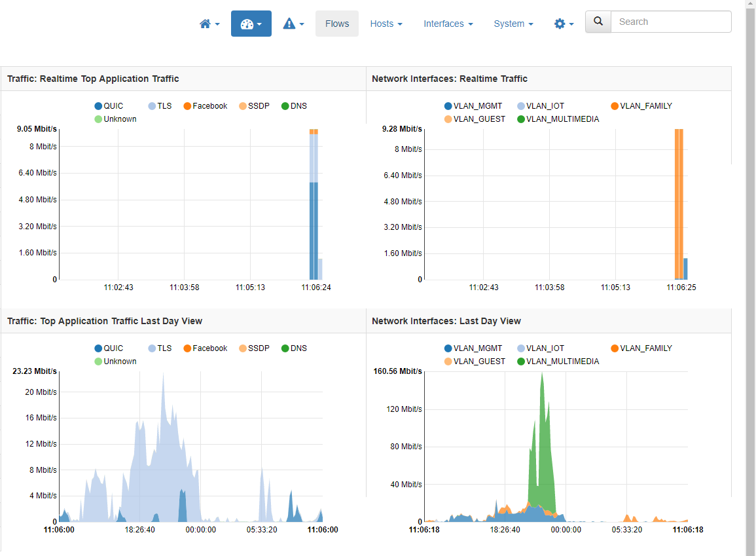Click the dashboard gauge icon

(247, 22)
